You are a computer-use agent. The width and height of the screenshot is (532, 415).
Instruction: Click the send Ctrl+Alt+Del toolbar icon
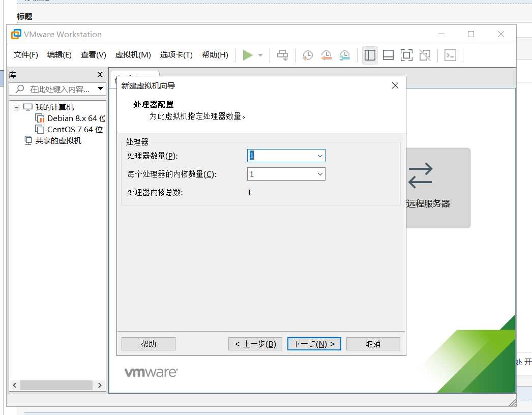(282, 55)
